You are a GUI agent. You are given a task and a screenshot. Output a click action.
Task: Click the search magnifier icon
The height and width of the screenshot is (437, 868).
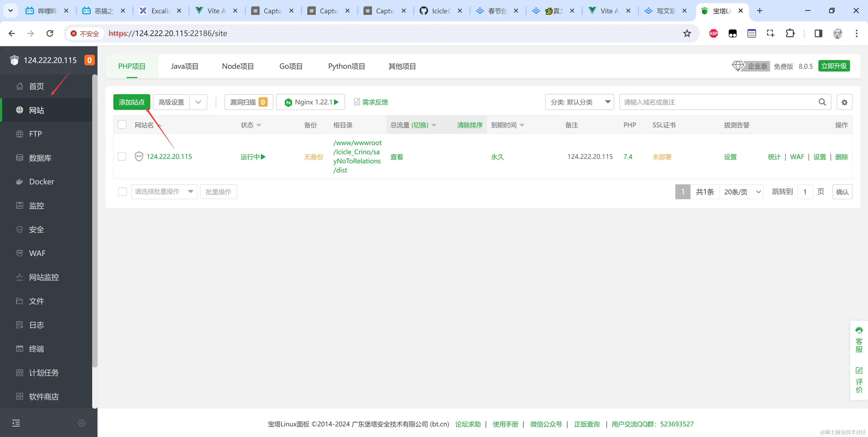(x=822, y=102)
